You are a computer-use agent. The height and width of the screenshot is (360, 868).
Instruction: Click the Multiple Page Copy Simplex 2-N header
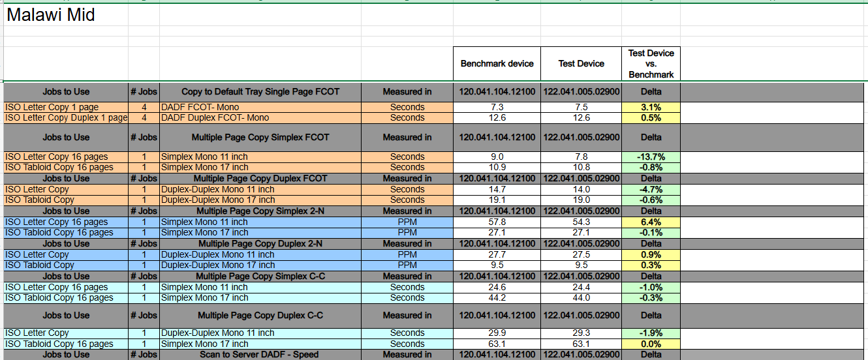(260, 211)
